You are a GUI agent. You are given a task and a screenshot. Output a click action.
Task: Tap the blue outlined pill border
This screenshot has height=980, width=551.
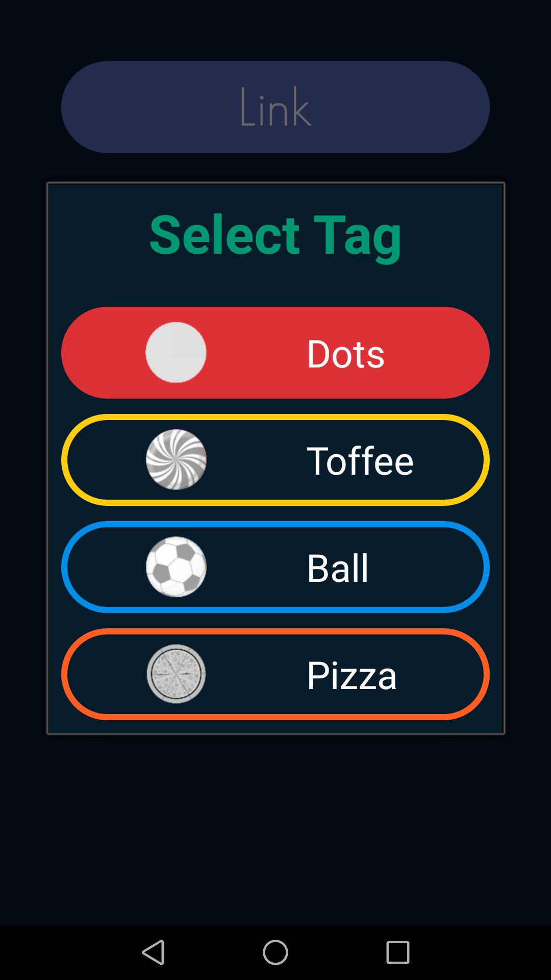tap(275, 524)
